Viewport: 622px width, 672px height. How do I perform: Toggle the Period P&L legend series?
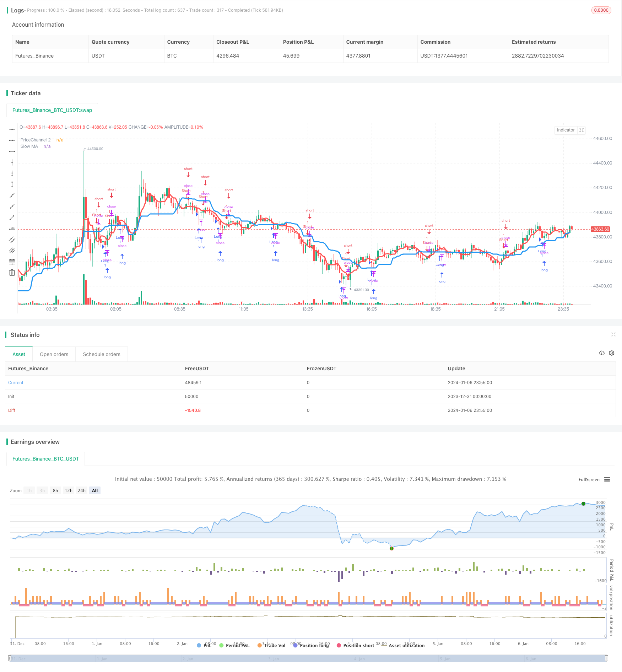234,645
